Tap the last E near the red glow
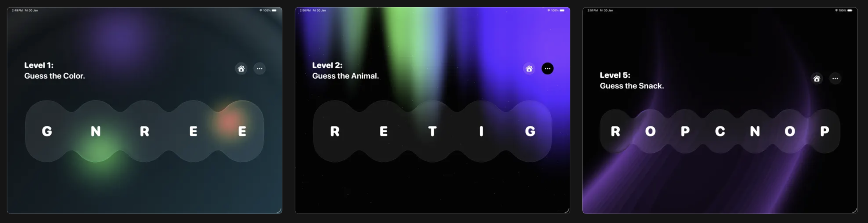868x223 pixels. (x=242, y=131)
